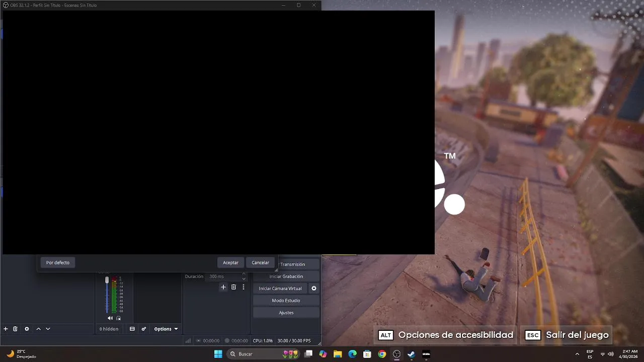Adjust the audio mixer volume fader
Screen dimensions: 644x362
107,280
